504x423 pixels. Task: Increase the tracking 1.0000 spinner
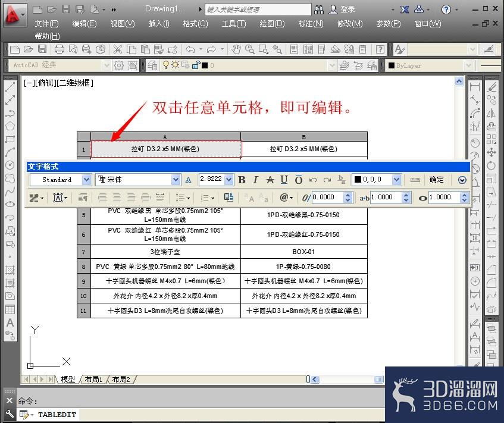[406, 195]
